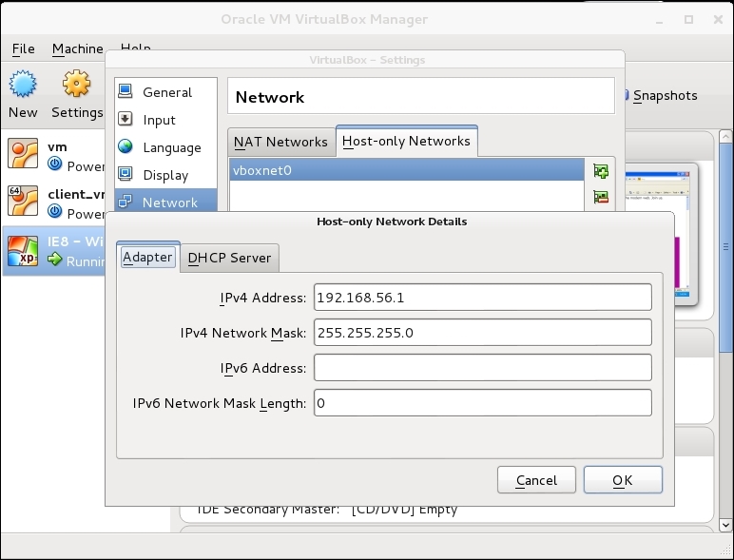Select the client_vm 64-bit machine icon
Screen dimensions: 734x560
(x=23, y=201)
